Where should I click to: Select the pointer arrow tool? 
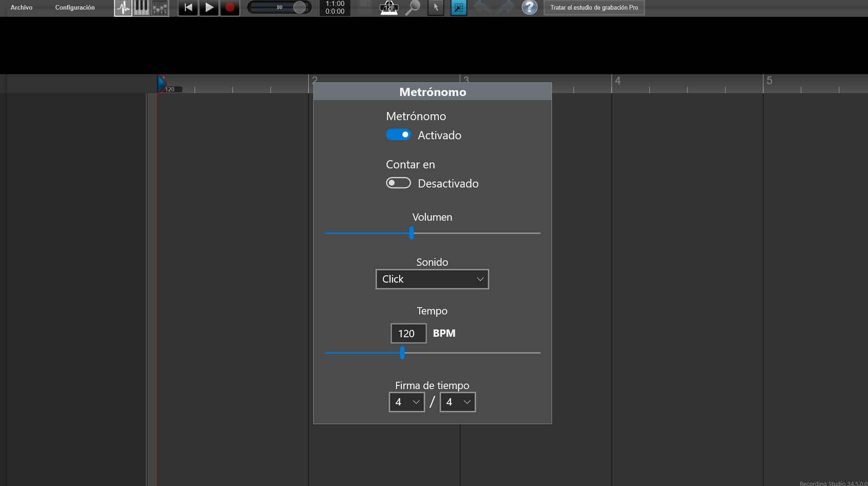(x=436, y=8)
